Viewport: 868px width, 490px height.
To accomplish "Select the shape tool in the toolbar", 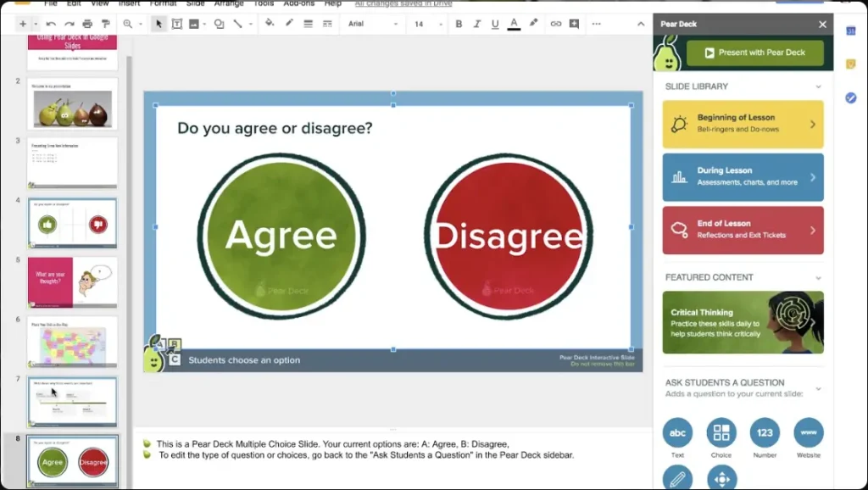I will (219, 23).
